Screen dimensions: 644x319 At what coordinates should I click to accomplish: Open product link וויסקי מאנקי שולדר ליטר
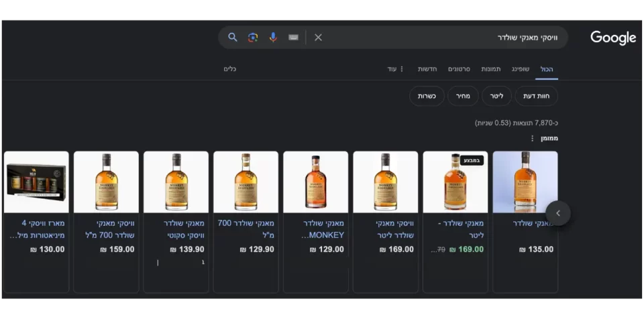[394, 229]
